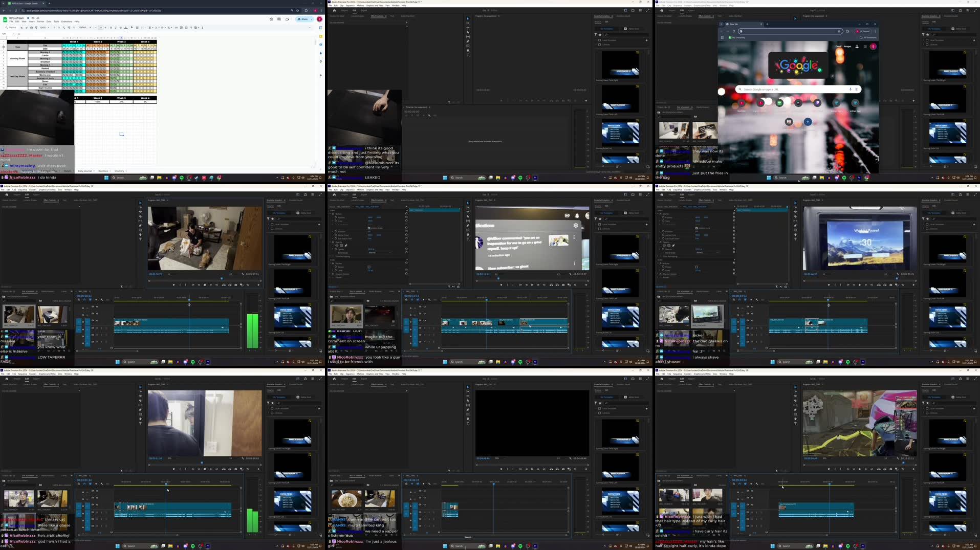Open the Share button's dropdown arrow in Google Sheets
The height and width of the screenshot is (550, 980).
[x=312, y=19]
